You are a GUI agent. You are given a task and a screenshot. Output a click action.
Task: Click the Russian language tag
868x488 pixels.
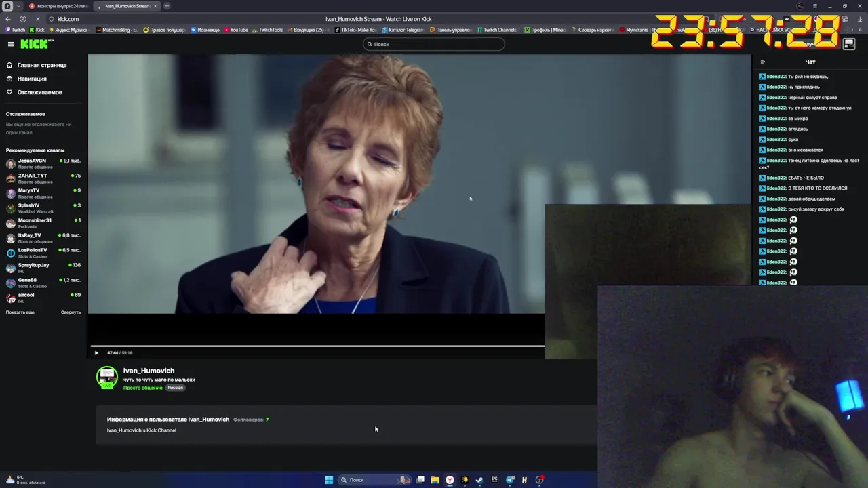(x=176, y=388)
